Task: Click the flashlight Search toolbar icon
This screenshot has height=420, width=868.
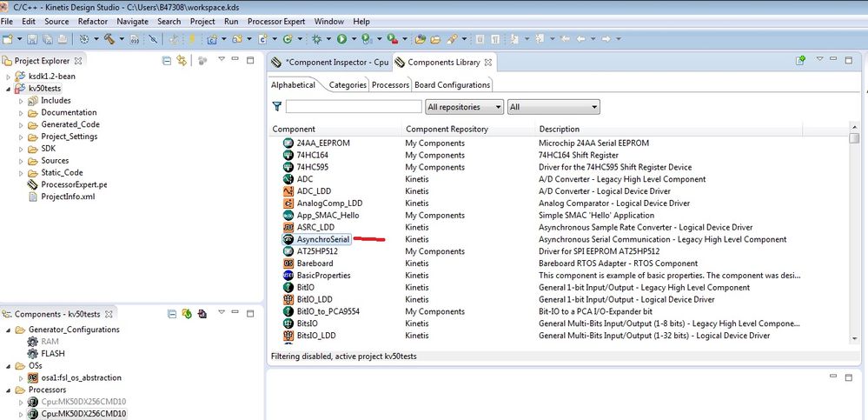Action: 452,39
